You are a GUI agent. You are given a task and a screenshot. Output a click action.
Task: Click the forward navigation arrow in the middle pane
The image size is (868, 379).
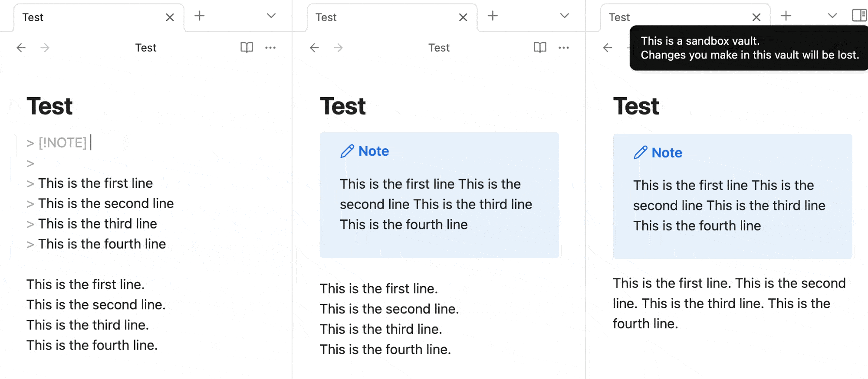[338, 48]
